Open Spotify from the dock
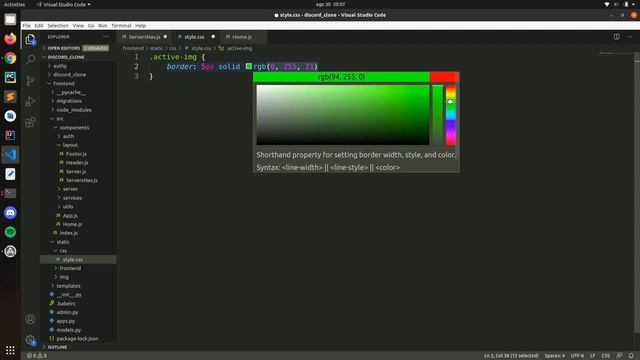 (10, 232)
